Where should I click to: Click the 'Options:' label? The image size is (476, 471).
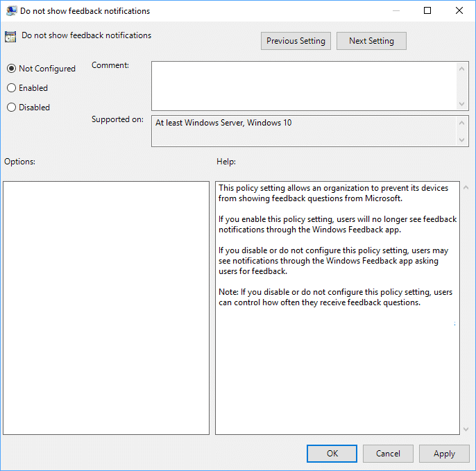(x=19, y=162)
